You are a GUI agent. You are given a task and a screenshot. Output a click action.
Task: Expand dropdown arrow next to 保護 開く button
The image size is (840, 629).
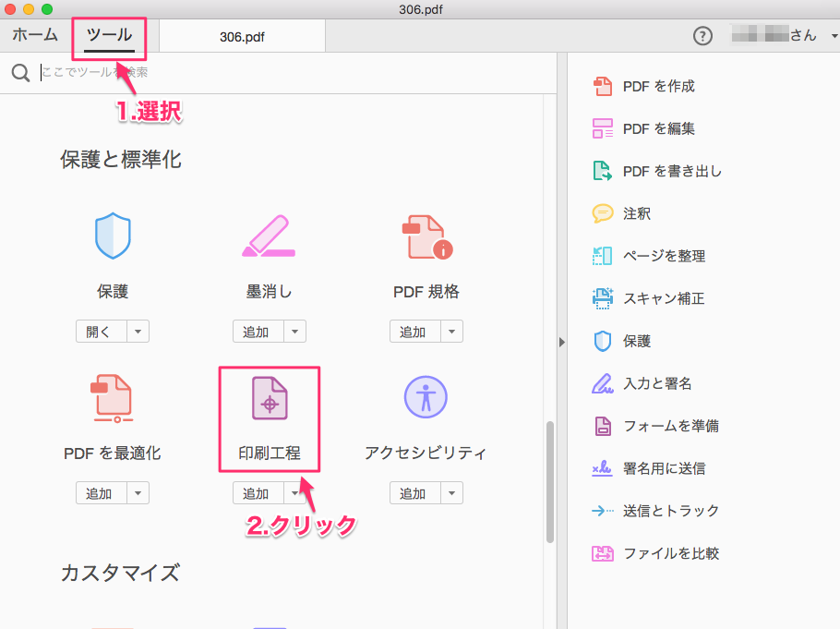[x=138, y=332]
